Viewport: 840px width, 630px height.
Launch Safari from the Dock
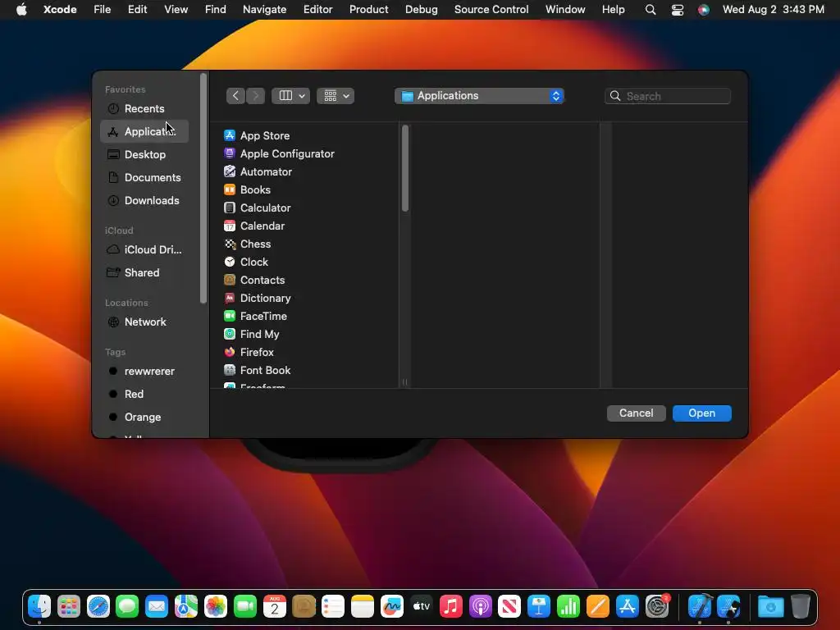coord(98,606)
